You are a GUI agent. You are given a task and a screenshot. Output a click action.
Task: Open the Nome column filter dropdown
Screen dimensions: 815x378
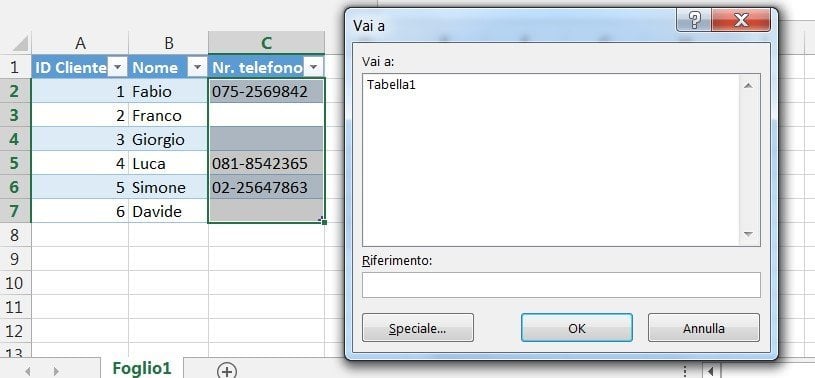pos(197,67)
